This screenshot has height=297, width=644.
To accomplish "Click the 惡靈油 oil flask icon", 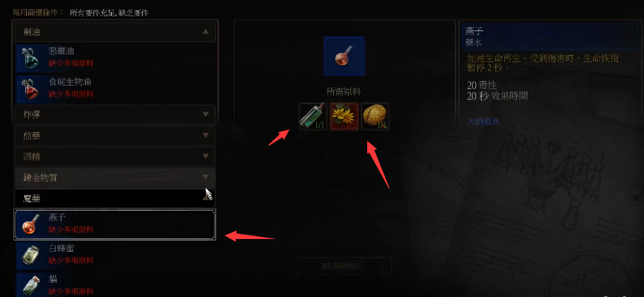I will [x=30, y=58].
